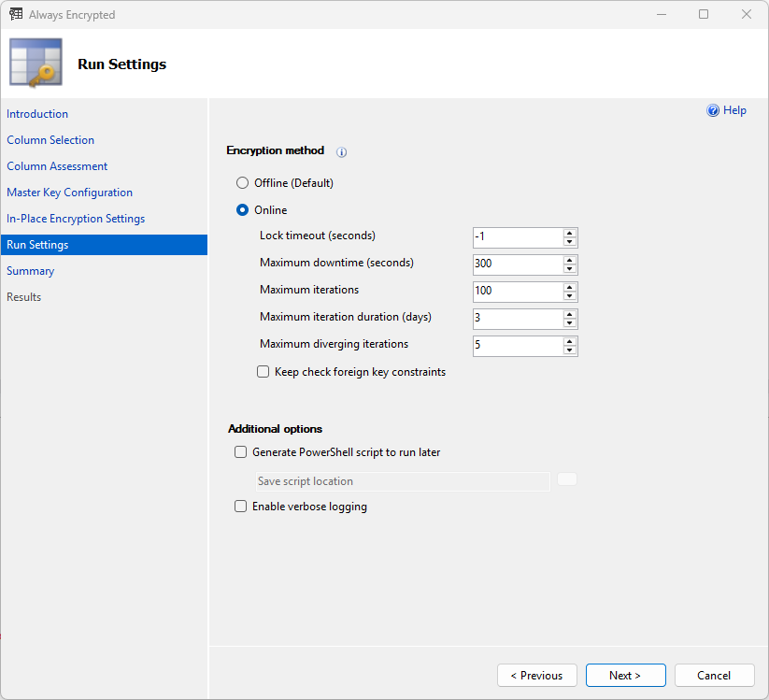Select the Run Settings step
The height and width of the screenshot is (700, 769).
104,245
